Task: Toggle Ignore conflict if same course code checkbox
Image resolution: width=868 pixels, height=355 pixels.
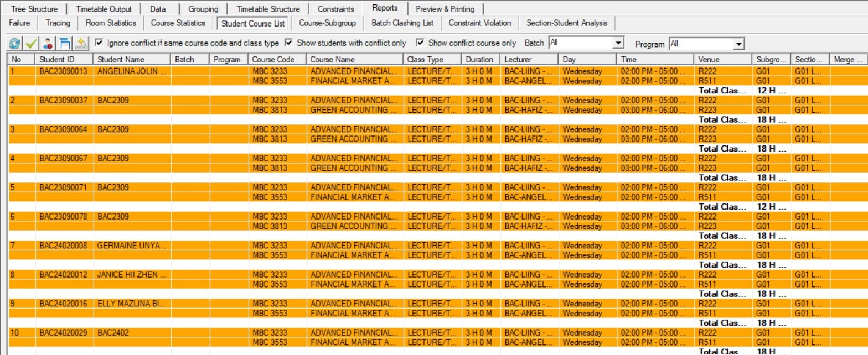Action: tap(99, 43)
